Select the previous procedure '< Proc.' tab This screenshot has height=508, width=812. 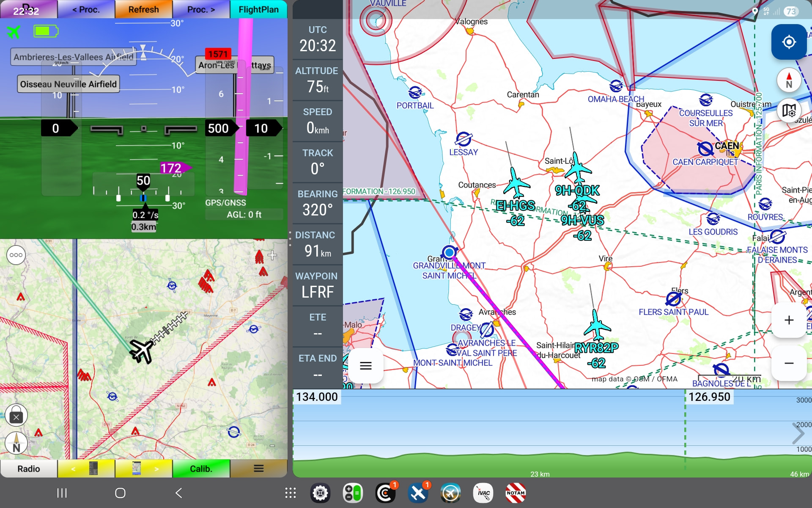[x=86, y=9]
